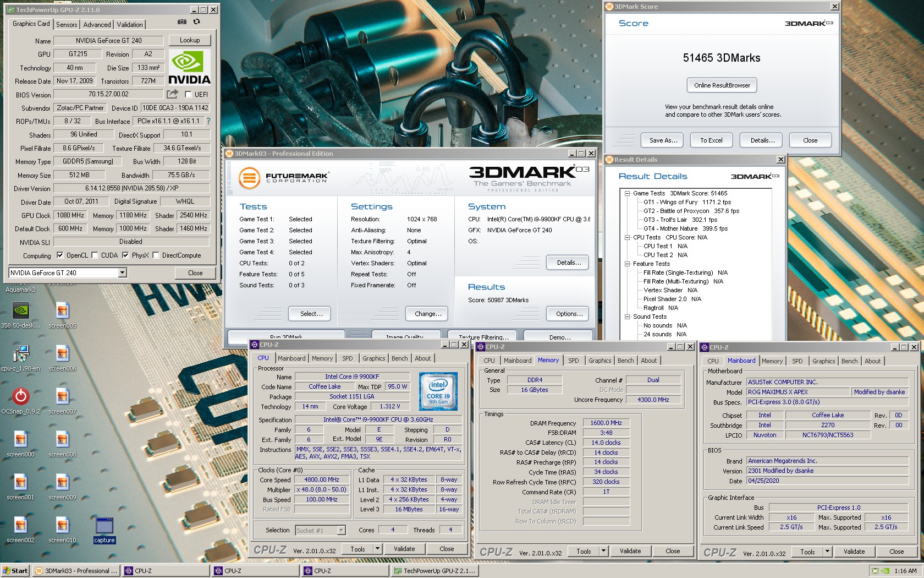Select the screen001 desktop icon
Viewport: 924px width, 578px height.
(x=20, y=487)
